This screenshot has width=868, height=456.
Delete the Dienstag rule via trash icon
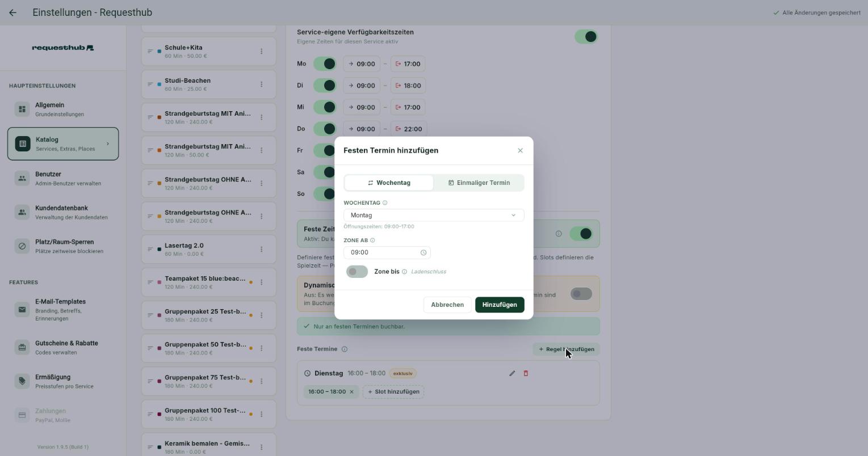click(526, 373)
